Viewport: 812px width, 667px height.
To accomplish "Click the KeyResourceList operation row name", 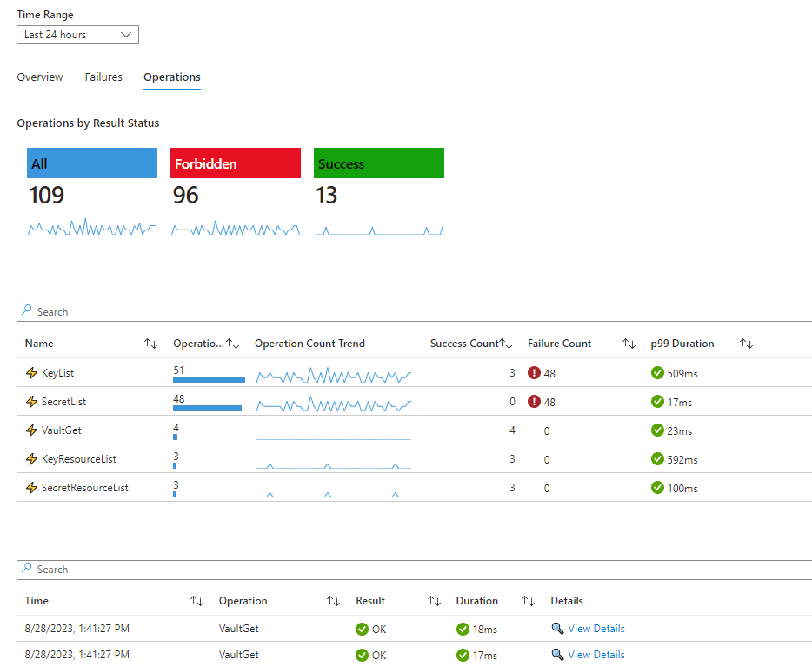I will tap(78, 459).
